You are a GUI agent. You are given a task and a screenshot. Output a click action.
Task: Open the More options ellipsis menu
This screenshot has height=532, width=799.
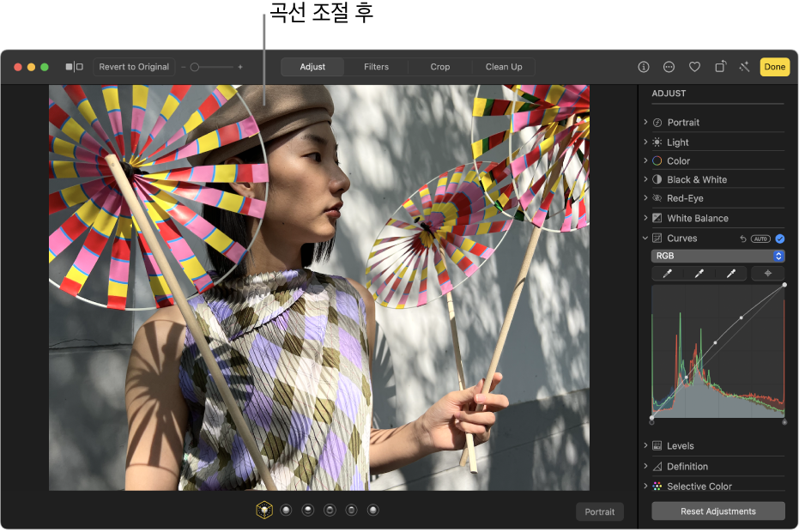669,67
